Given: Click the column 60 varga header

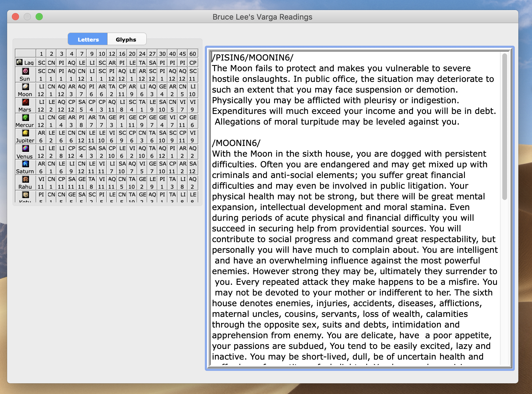Looking at the screenshot, I should tap(193, 54).
